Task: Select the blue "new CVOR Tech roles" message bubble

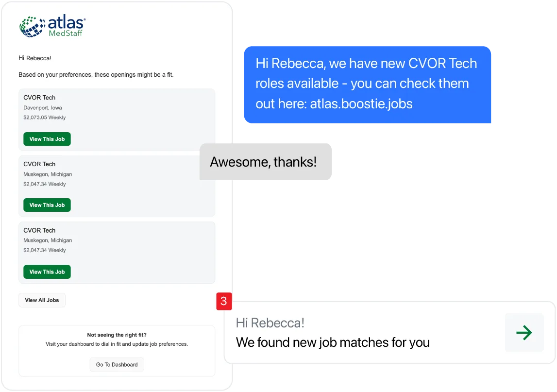Action: 367,84
